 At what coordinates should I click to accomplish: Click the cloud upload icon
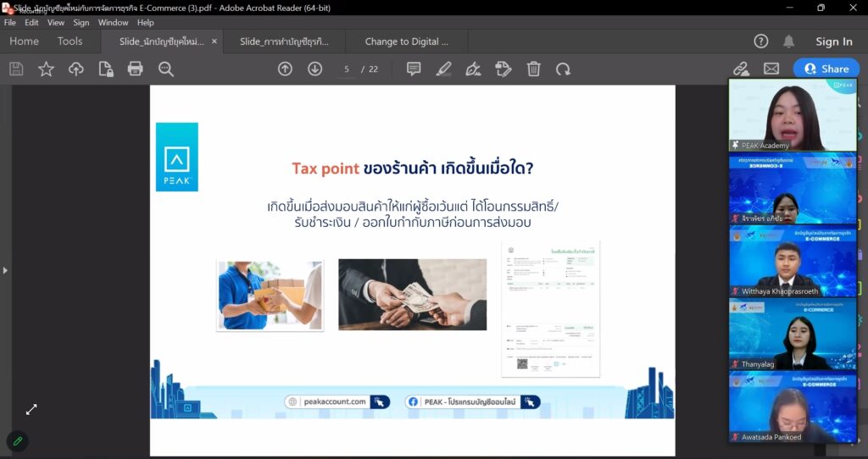(x=75, y=69)
